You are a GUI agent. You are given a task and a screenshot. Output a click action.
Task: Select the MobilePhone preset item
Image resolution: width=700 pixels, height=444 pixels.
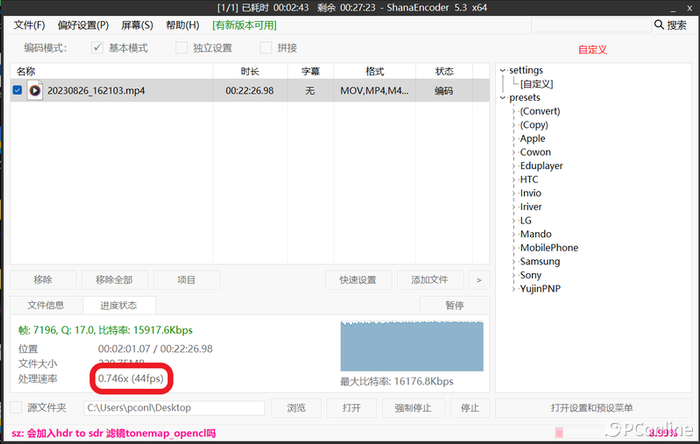(x=549, y=248)
